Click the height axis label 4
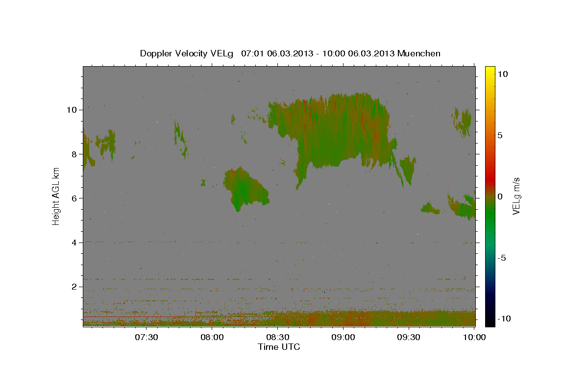Screen dimensions: 588x392 point(73,243)
